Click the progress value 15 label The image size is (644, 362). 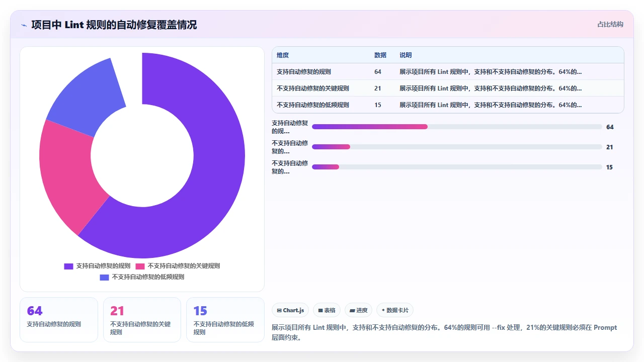pos(610,167)
